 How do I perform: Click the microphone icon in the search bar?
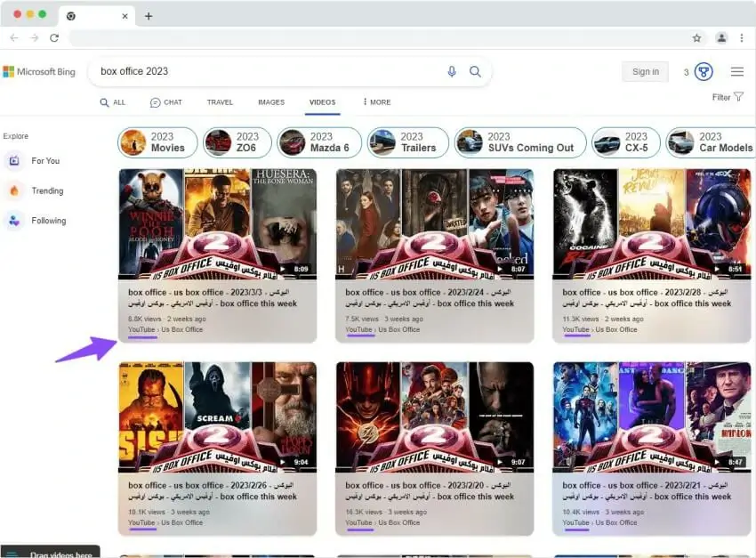pyautogui.click(x=454, y=71)
